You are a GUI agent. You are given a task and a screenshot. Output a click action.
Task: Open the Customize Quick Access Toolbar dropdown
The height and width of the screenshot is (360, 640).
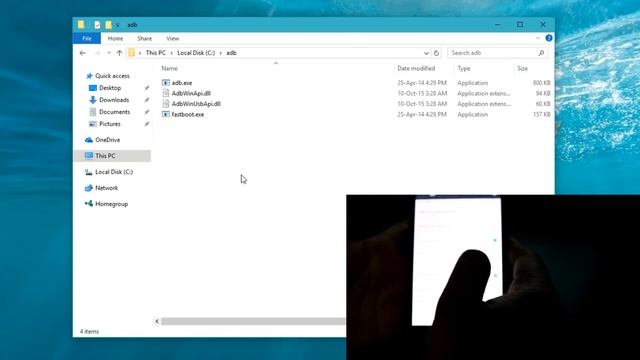(118, 25)
